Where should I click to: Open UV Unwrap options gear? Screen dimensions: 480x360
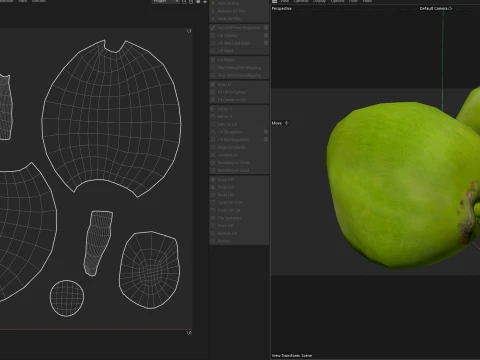[266, 35]
